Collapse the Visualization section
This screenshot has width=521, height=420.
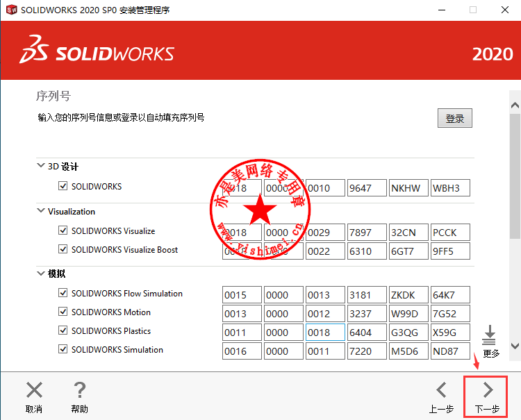pyautogui.click(x=41, y=210)
